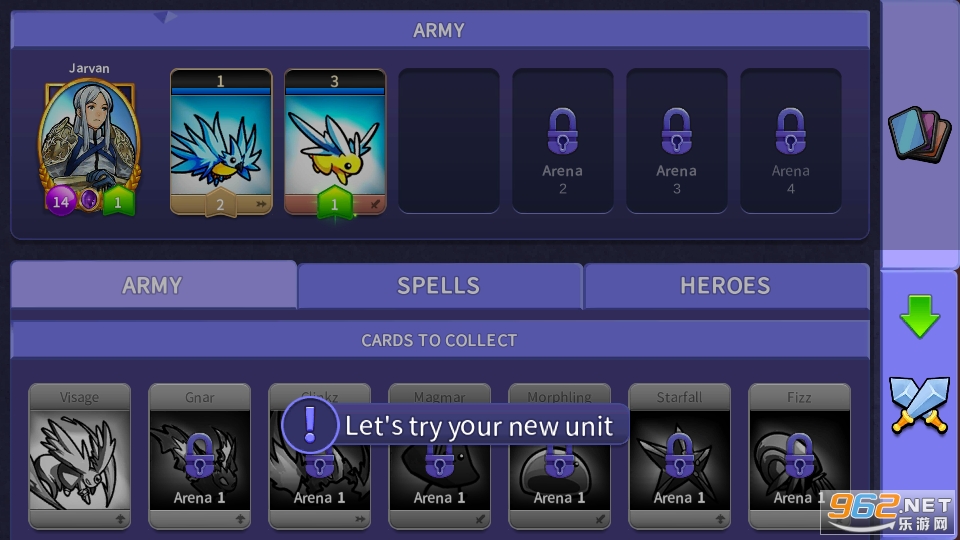Select the lower ARMY tab
The width and height of the screenshot is (960, 540).
(153, 285)
